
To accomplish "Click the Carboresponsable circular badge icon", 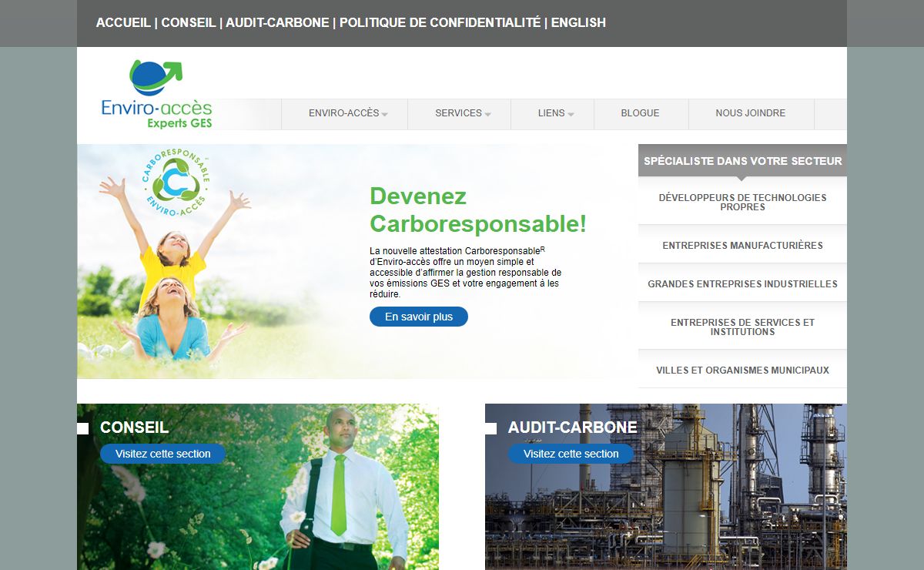I will [x=176, y=183].
